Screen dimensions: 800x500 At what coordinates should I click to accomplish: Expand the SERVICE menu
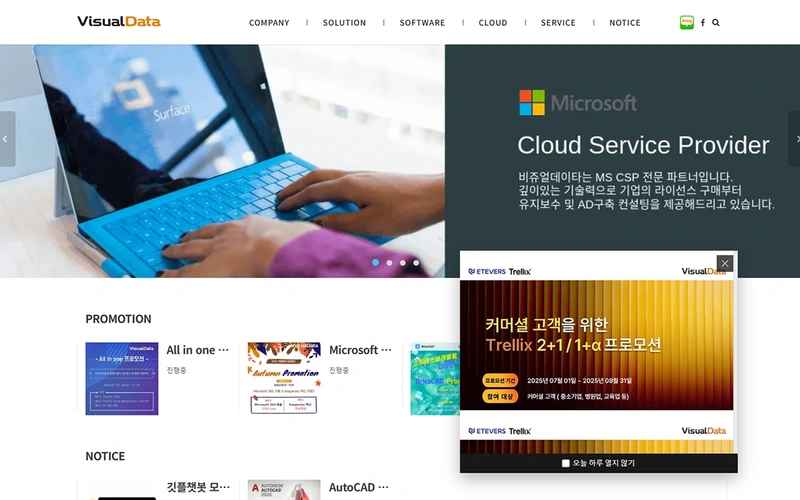(x=558, y=22)
